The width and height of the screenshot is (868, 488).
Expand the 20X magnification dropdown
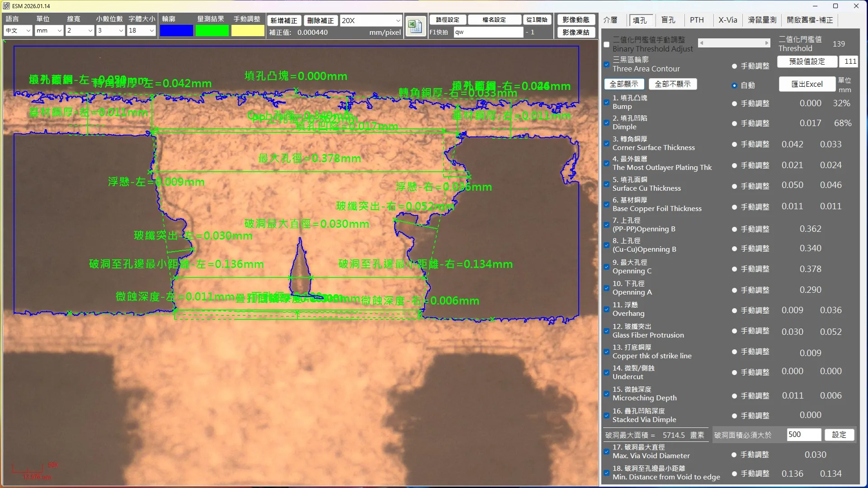371,20
